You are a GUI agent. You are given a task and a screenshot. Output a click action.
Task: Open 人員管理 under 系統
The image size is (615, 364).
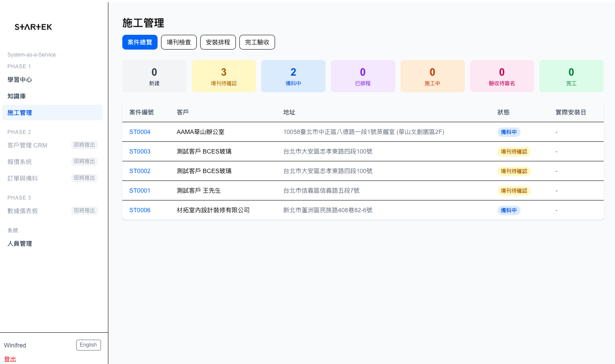pos(19,244)
